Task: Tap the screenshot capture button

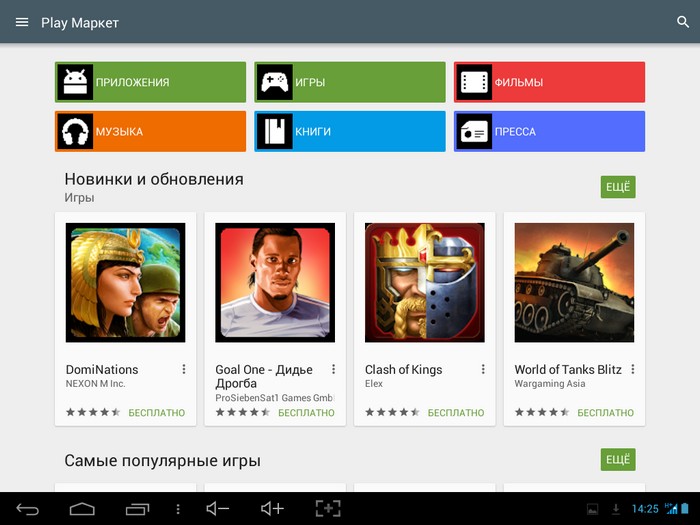Action: 328,508
